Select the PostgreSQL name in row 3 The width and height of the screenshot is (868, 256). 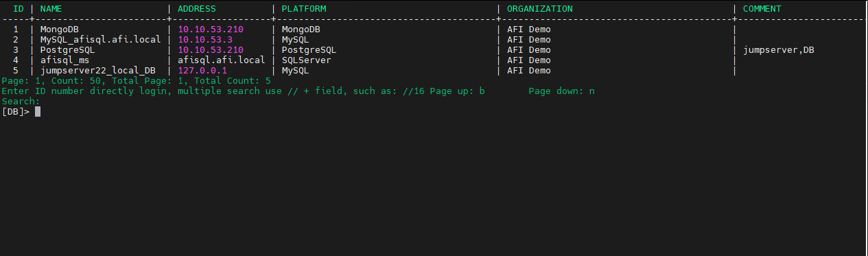click(x=68, y=50)
